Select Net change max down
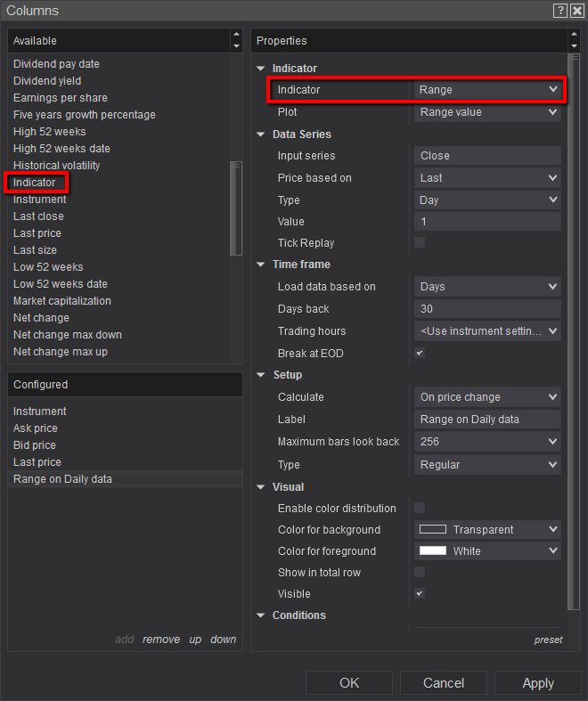The image size is (588, 701). coord(68,335)
